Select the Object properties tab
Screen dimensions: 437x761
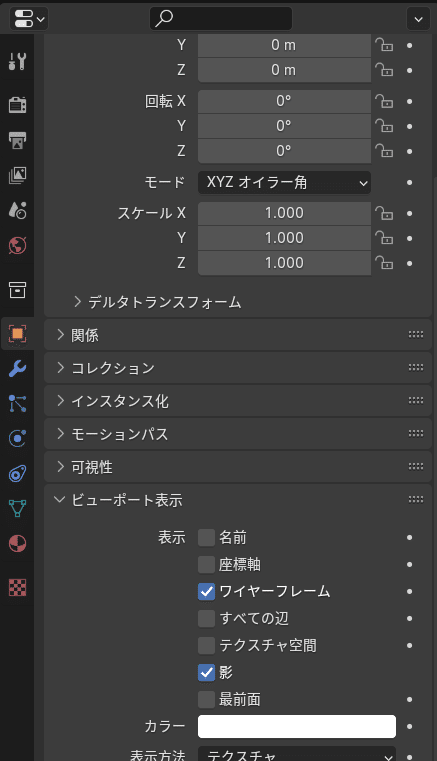pos(17,334)
